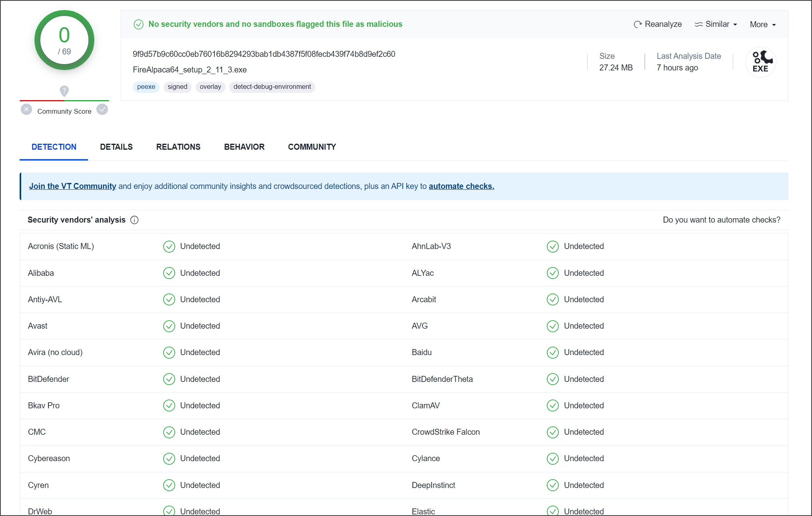812x516 pixels.
Task: Open the RELATIONS tab
Action: (178, 147)
